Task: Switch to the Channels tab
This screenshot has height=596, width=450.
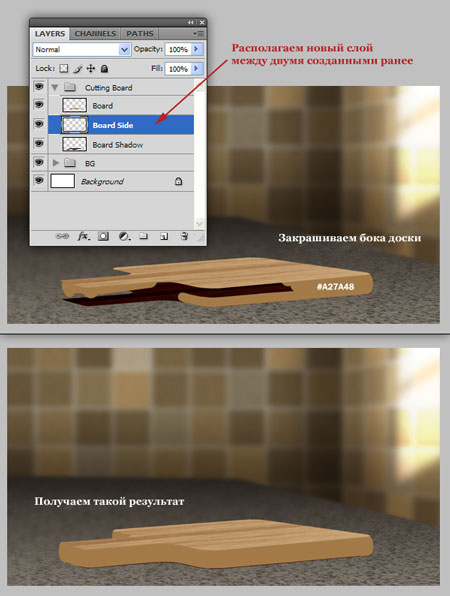Action: (x=95, y=33)
